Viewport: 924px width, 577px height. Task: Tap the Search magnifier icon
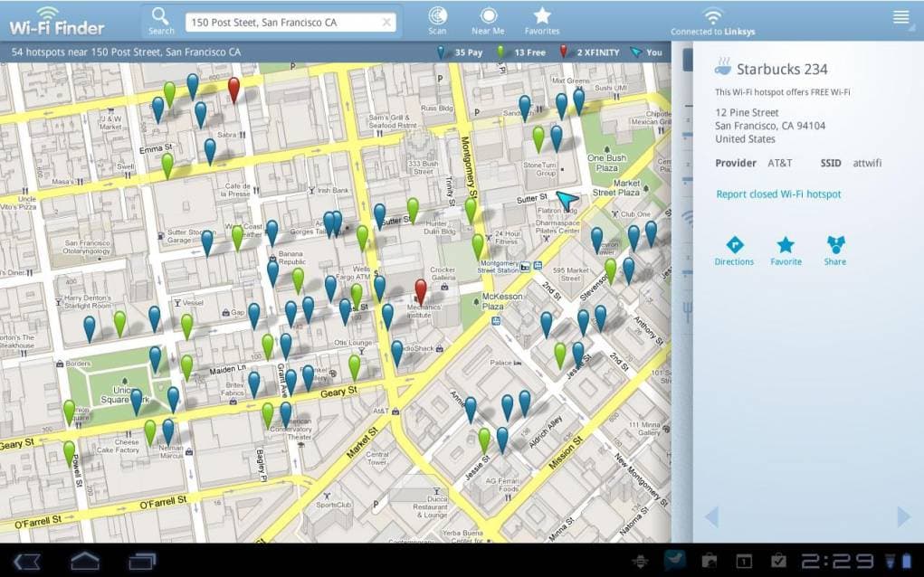pos(160,18)
